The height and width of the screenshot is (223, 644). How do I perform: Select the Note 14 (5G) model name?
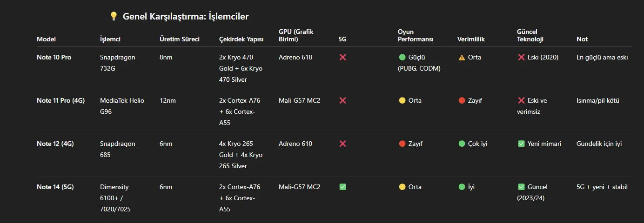[55, 187]
